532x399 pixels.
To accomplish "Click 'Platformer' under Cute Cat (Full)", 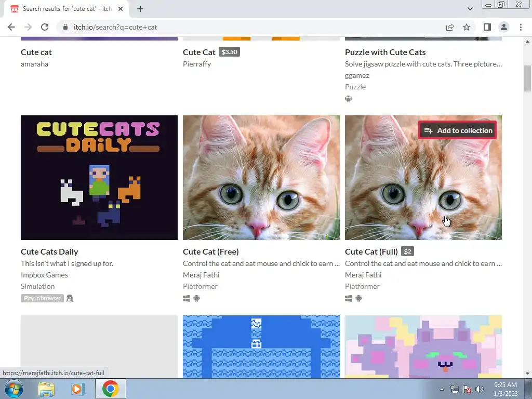I will pyautogui.click(x=362, y=286).
